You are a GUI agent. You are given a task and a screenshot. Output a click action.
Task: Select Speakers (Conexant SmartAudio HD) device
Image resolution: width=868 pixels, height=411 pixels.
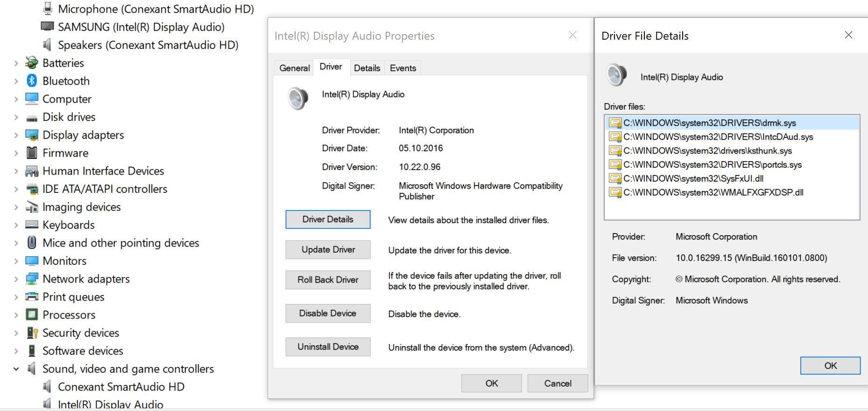pos(148,45)
